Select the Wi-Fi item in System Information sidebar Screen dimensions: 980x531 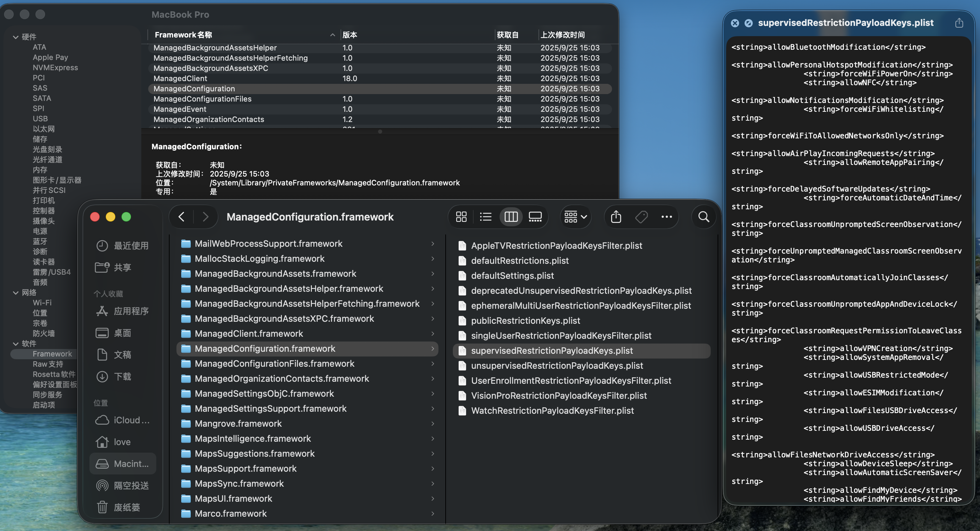click(42, 303)
